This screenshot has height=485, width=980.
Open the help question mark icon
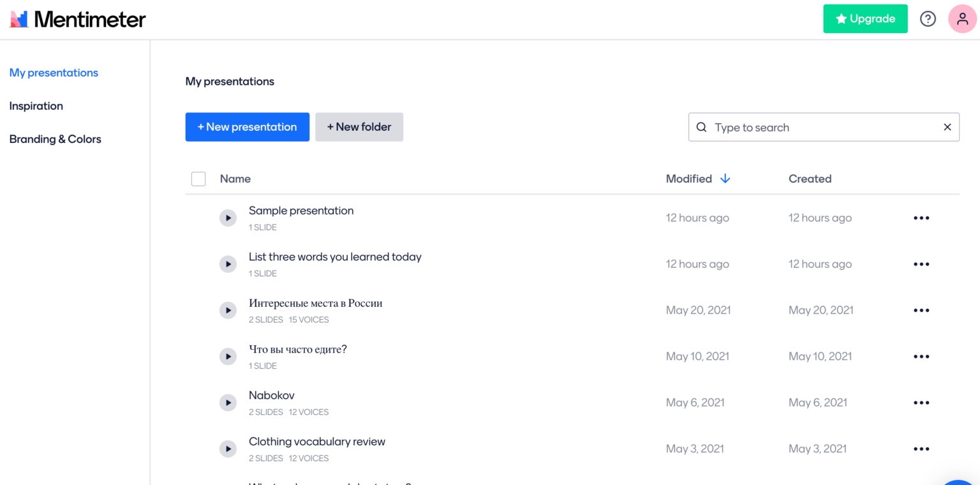pos(928,19)
